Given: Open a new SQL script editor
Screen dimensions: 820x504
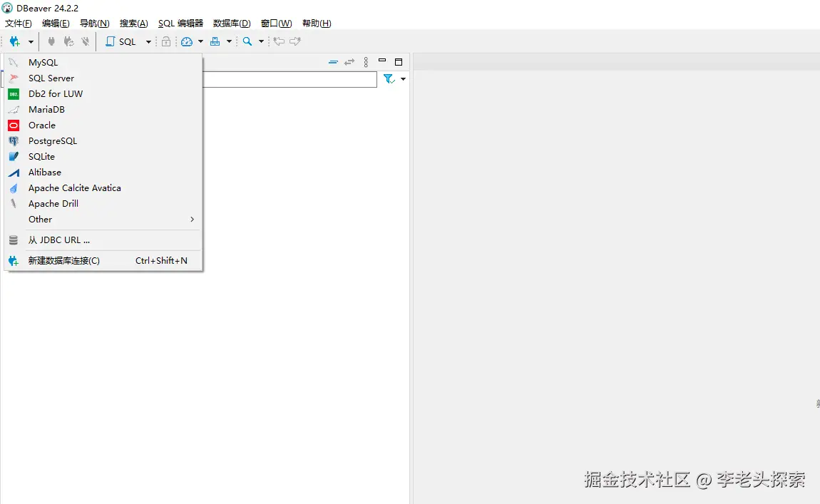Looking at the screenshot, I should pyautogui.click(x=121, y=41).
